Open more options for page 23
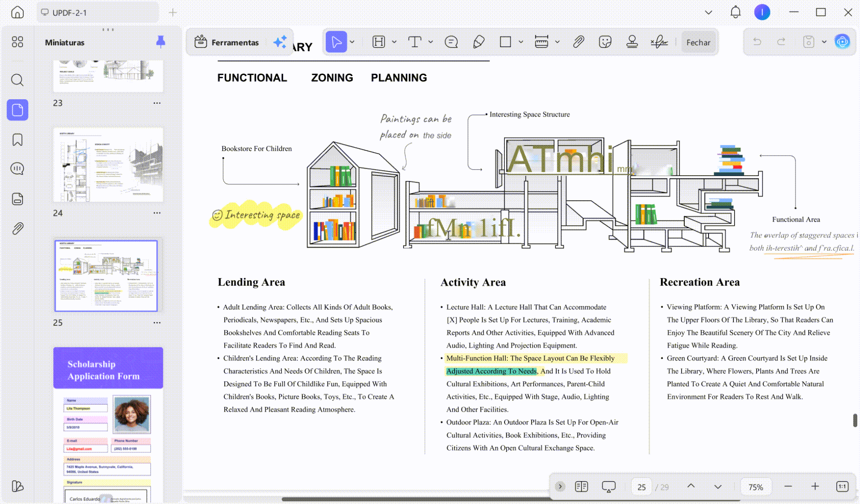 (157, 103)
